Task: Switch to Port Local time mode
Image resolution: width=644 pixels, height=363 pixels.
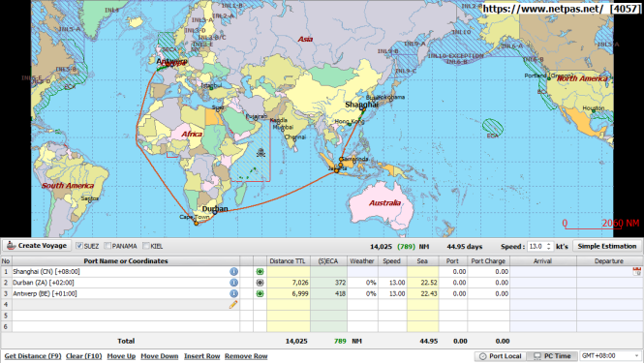Action: coord(501,356)
